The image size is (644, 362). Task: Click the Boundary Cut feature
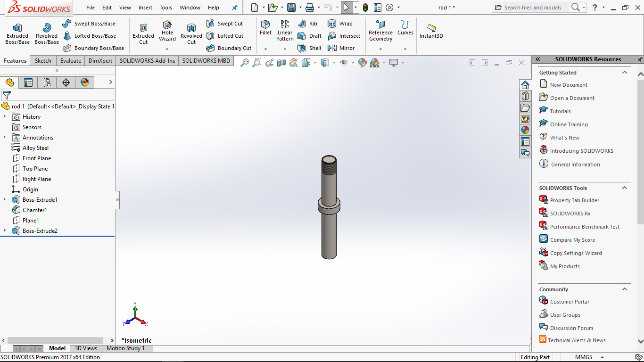[229, 48]
